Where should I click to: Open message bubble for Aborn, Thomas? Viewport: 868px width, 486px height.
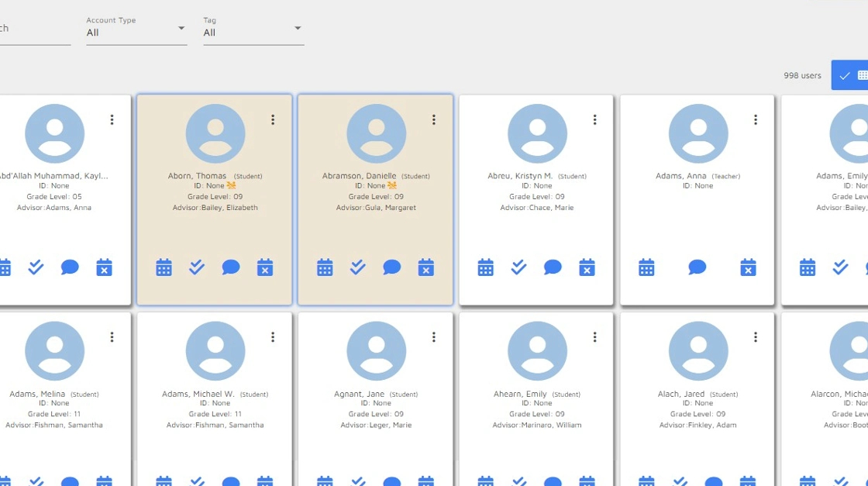tap(231, 267)
